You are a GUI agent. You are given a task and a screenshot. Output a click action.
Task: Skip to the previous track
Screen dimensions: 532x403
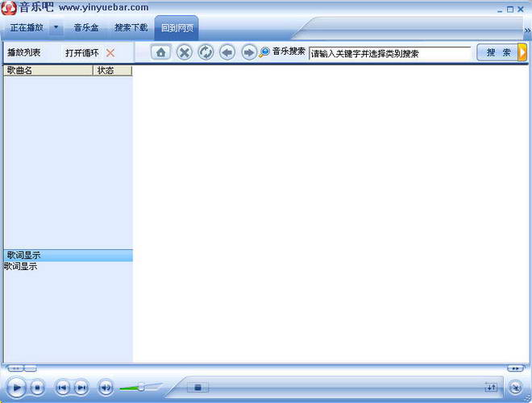pos(62,388)
